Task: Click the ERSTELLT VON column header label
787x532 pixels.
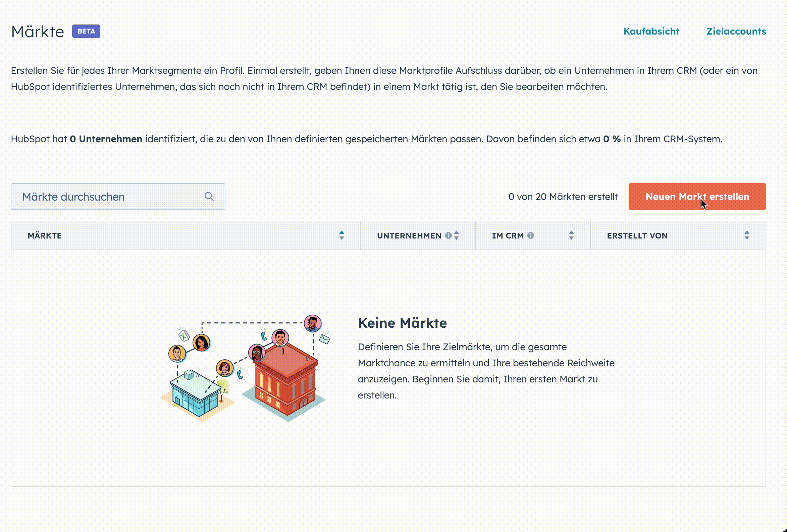Action: click(637, 236)
